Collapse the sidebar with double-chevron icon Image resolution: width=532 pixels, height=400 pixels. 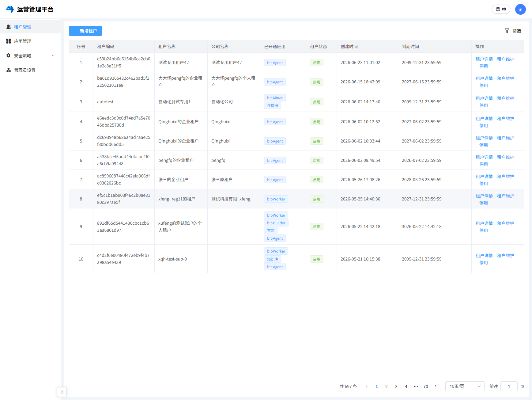click(x=62, y=392)
